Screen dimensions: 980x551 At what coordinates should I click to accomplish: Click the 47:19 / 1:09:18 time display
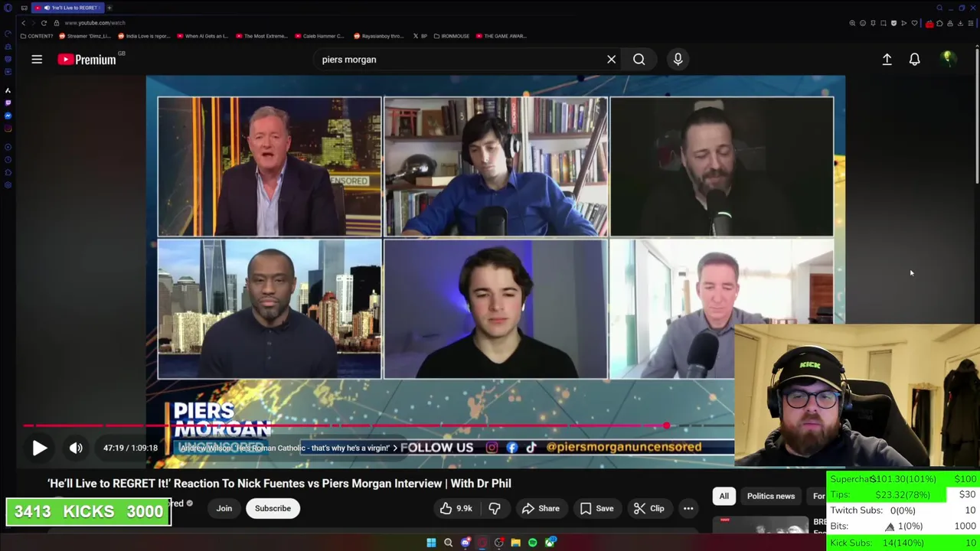point(130,448)
